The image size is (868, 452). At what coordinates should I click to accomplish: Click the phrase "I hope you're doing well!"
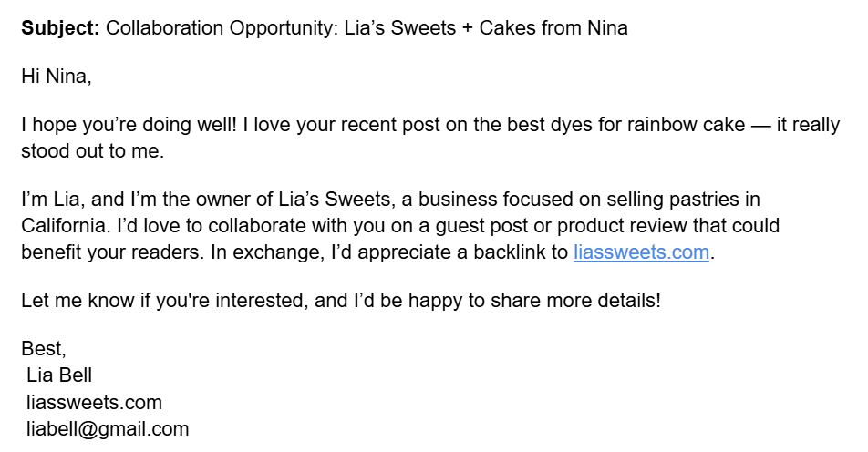pyautogui.click(x=128, y=126)
